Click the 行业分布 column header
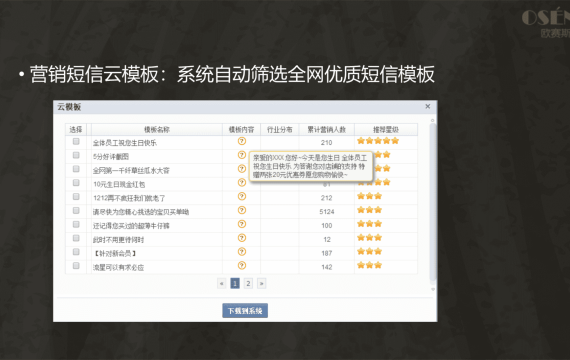This screenshot has height=360, width=570. (280, 129)
